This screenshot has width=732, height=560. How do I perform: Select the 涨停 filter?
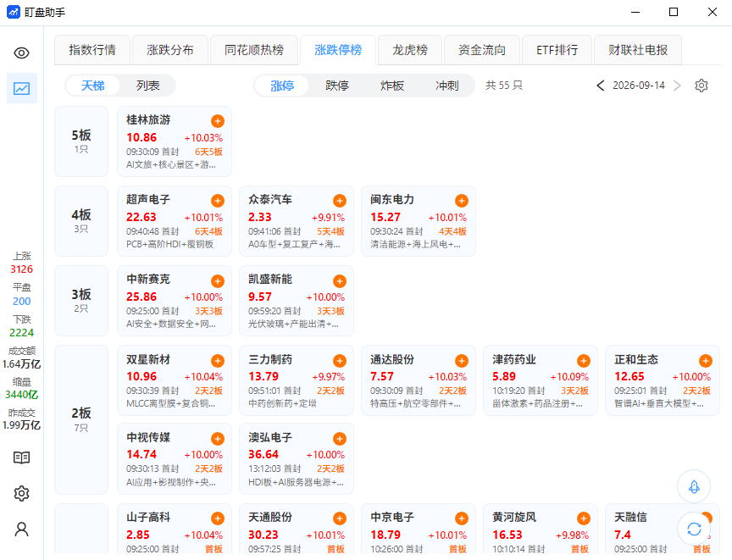[282, 86]
